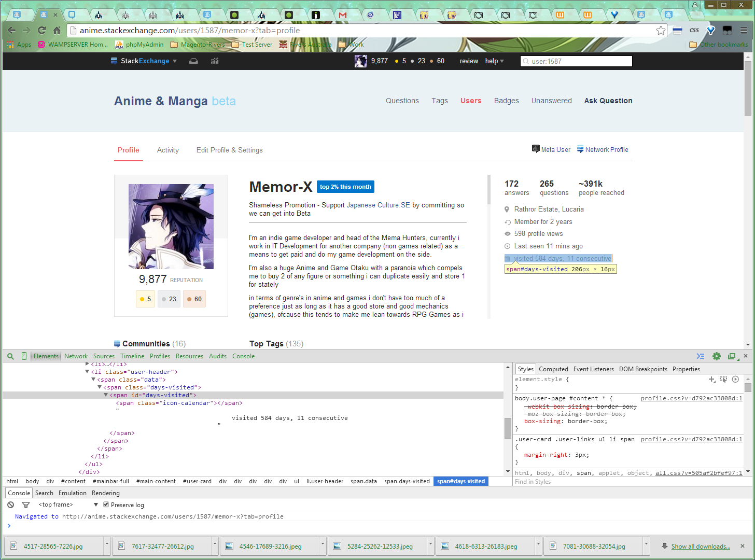Select span#days-visited breadcrumb
The height and width of the screenshot is (560, 755).
pyautogui.click(x=461, y=481)
